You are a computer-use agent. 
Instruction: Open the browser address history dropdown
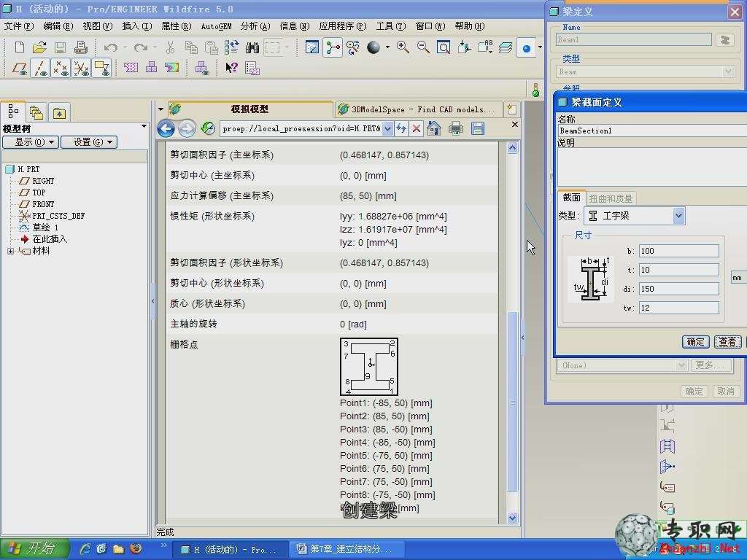[388, 128]
